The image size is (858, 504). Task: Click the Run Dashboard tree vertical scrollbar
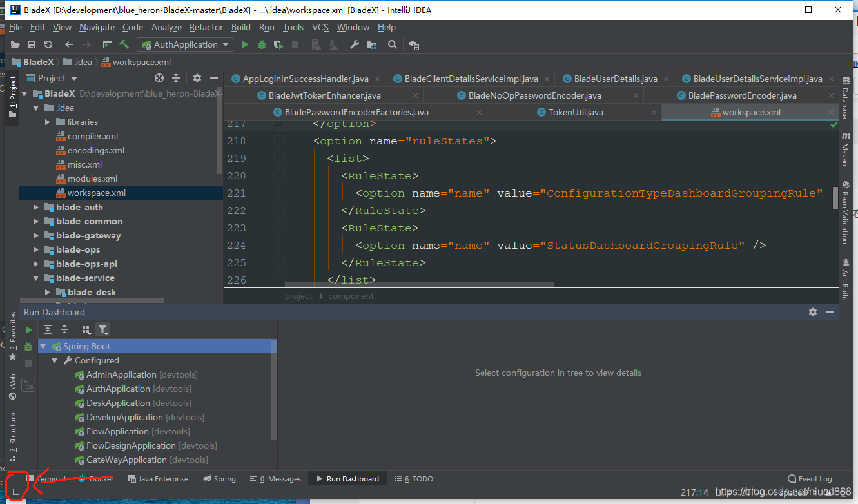[x=274, y=390]
